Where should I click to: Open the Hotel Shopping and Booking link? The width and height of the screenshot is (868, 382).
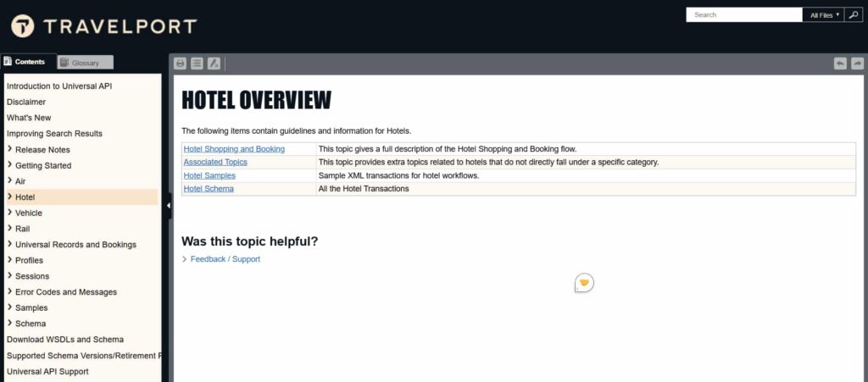[x=234, y=149]
